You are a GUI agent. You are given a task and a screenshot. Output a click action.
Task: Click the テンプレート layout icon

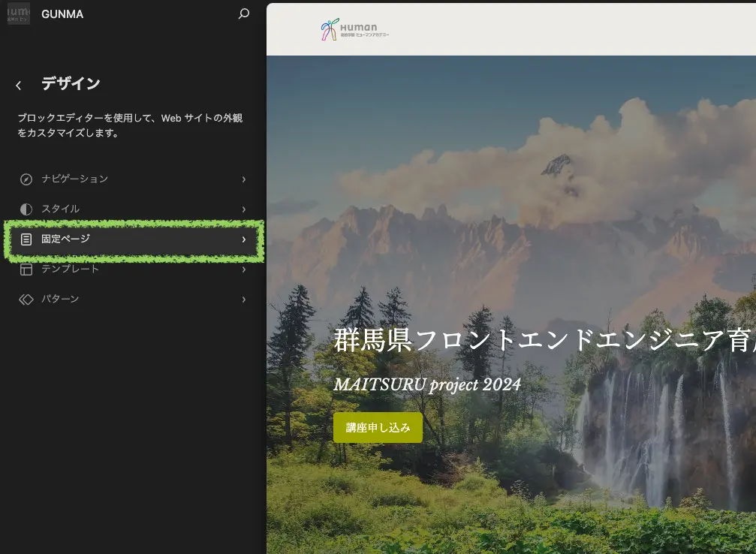(26, 269)
